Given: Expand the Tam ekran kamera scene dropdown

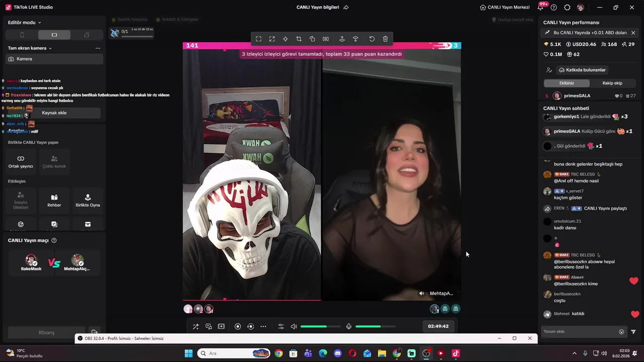Looking at the screenshot, I should (x=30, y=48).
